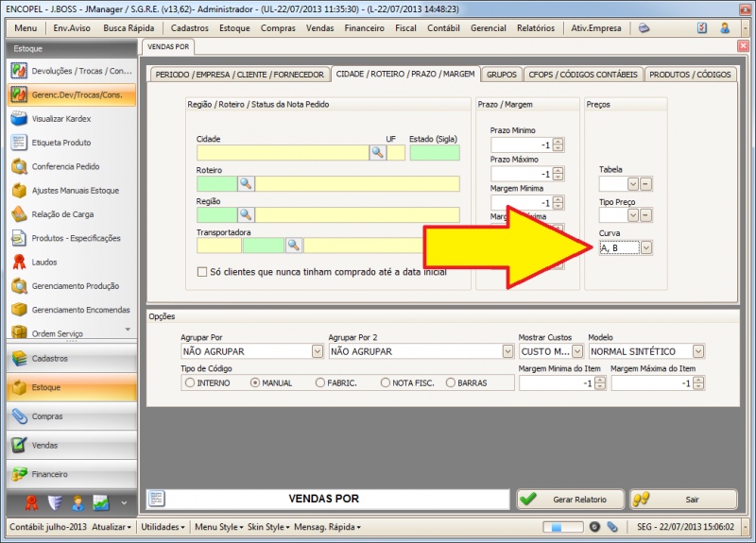The width and height of the screenshot is (756, 543).
Task: Click the Roteiro lookup magnifier icon
Action: (x=246, y=184)
